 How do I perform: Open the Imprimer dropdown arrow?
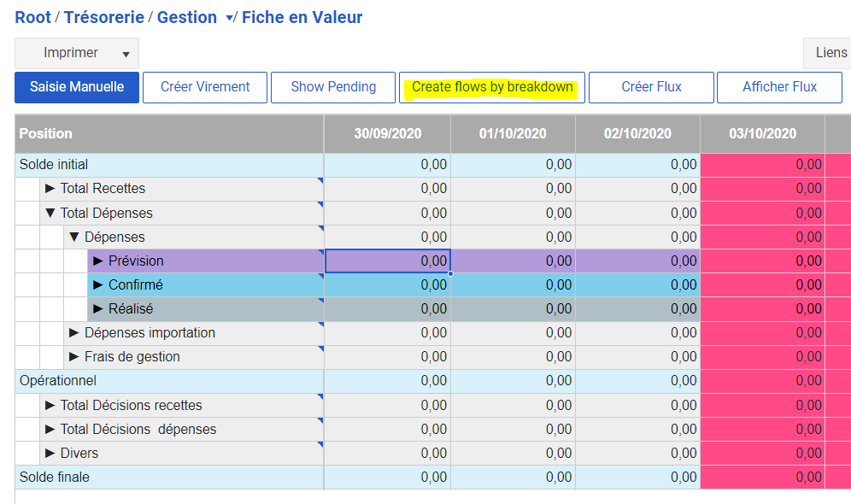126,54
